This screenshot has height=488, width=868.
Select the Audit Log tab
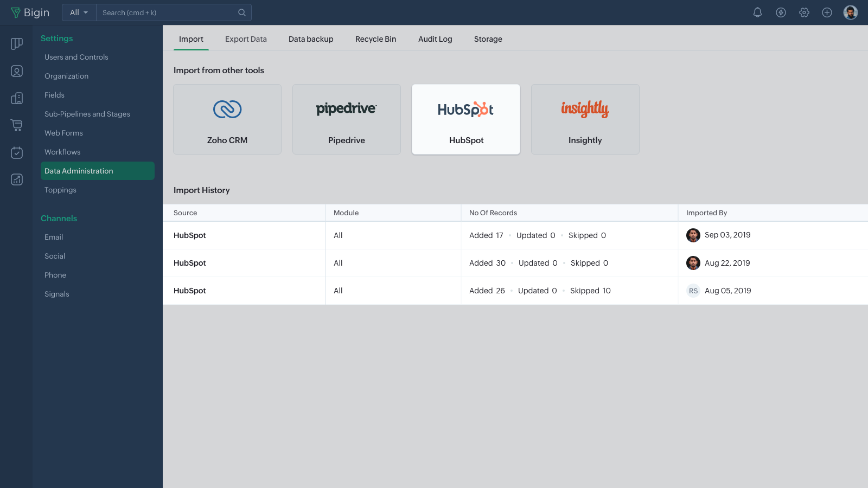click(435, 39)
